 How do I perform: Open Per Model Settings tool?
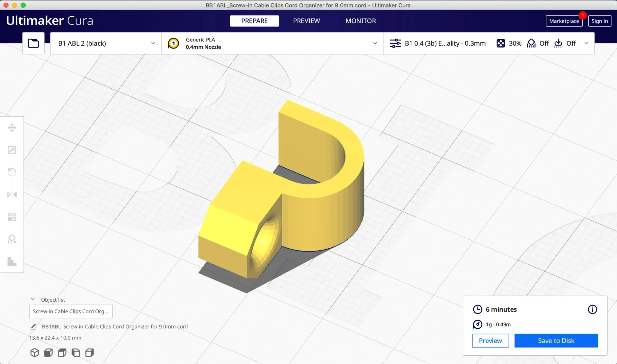click(12, 217)
